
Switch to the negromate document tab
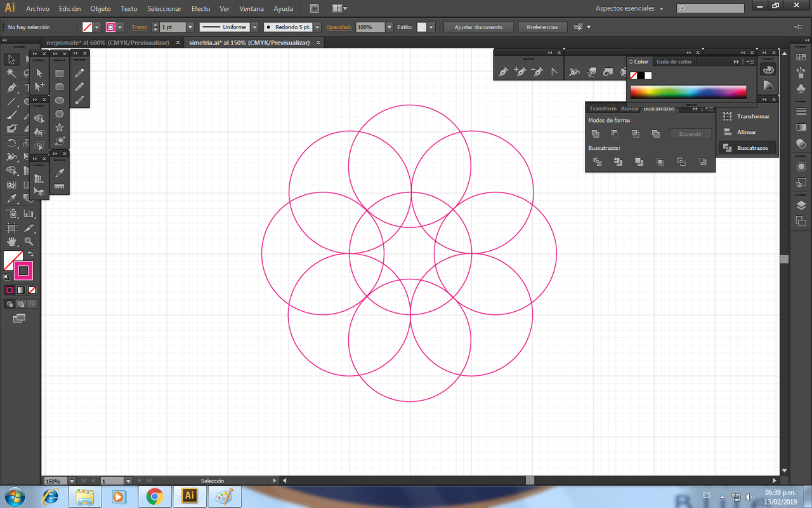tap(108, 43)
